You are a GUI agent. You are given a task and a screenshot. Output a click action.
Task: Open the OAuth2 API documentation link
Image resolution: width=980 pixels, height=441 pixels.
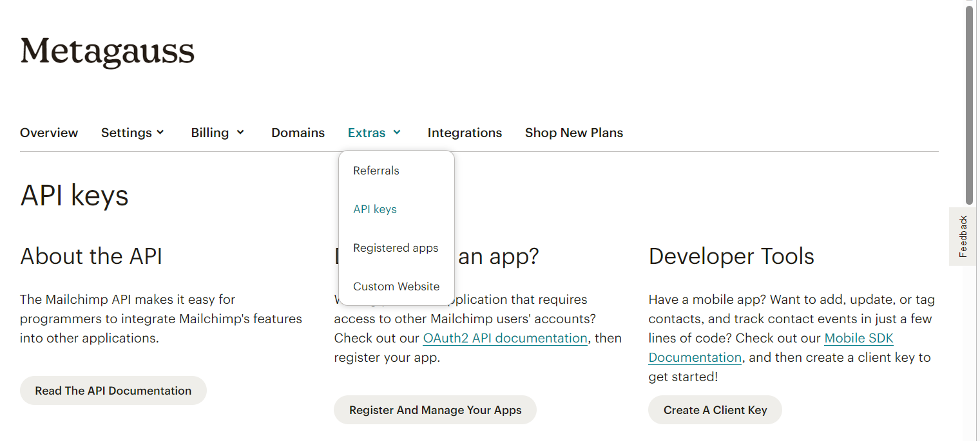click(505, 338)
